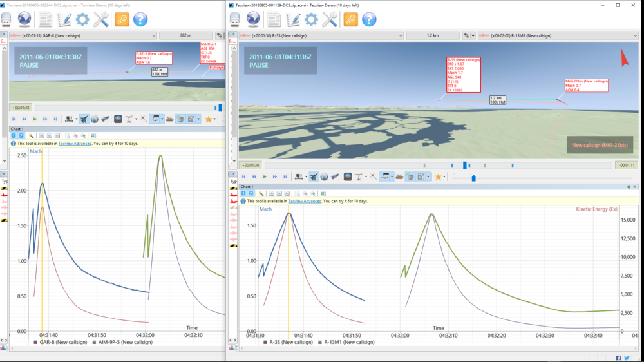The height and width of the screenshot is (362, 644).
Task: Open the wrench and screwdriver tools icon in right window
Action: point(330,19)
